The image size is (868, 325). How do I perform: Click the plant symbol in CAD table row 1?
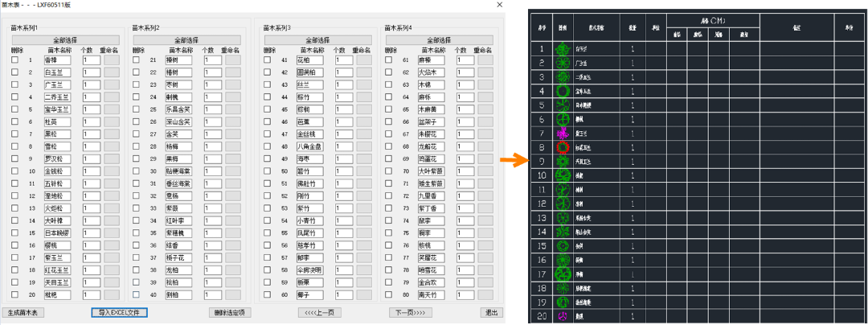563,49
